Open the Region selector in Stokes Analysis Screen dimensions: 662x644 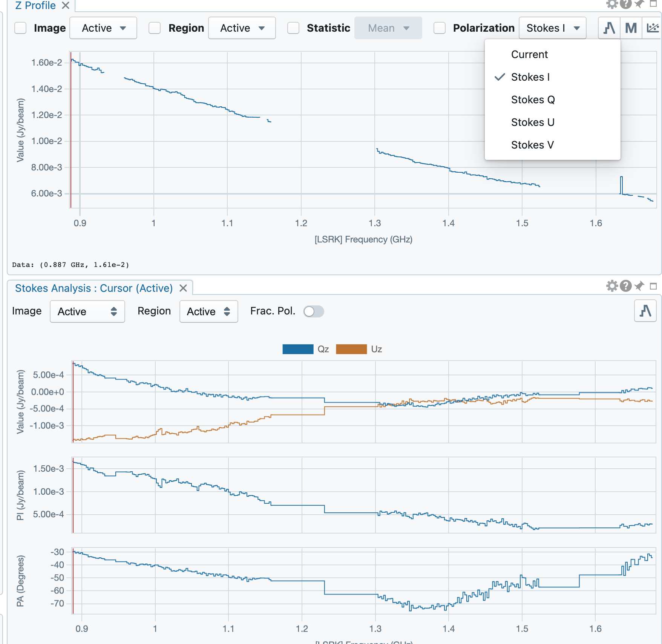click(x=208, y=311)
